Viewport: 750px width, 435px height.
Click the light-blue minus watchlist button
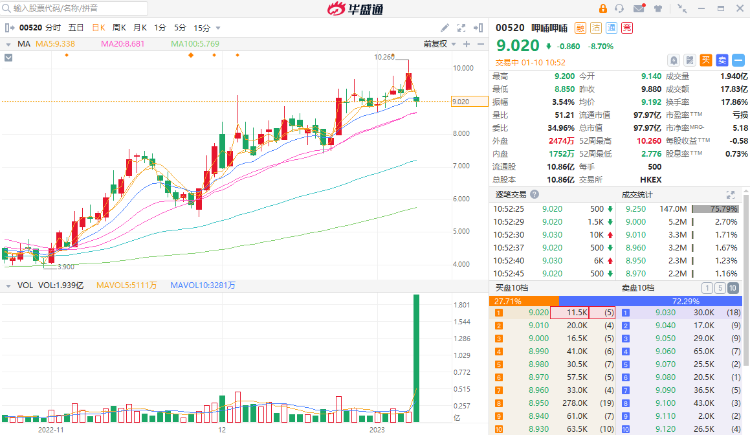point(739,60)
